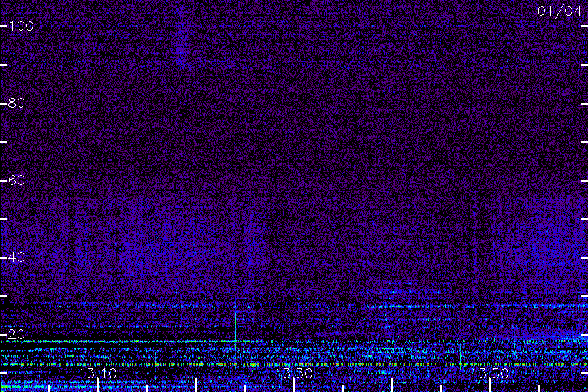This screenshot has width=588, height=392.
Task: Click the 01/04 date label
Action: 559,11
